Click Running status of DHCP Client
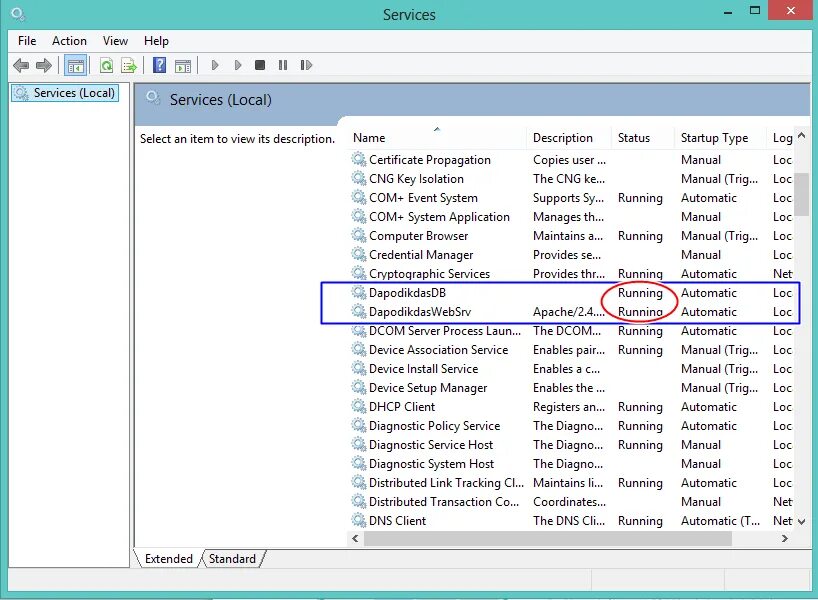This screenshot has height=600, width=818. tap(640, 407)
